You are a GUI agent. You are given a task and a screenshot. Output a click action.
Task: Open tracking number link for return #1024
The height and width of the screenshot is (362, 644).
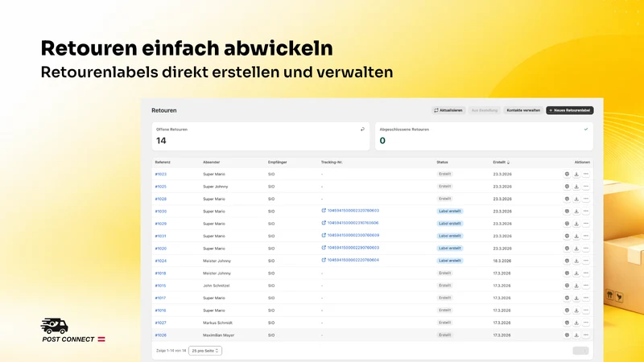point(350,260)
